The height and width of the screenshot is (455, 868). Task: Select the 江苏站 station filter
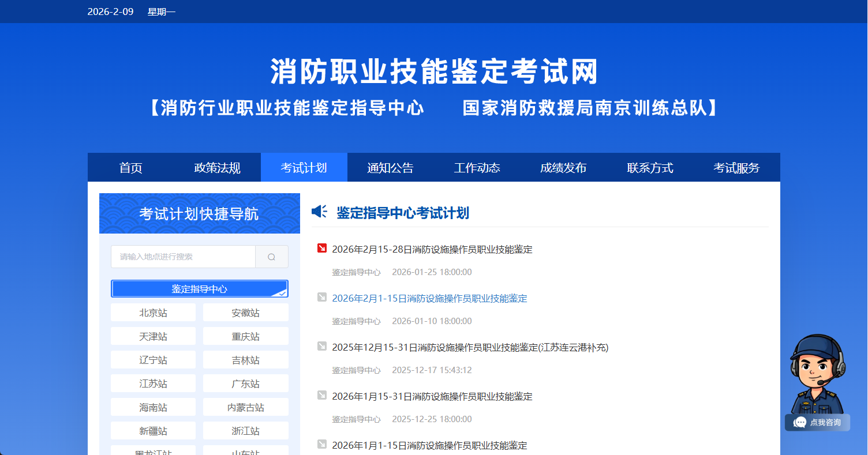coord(153,383)
